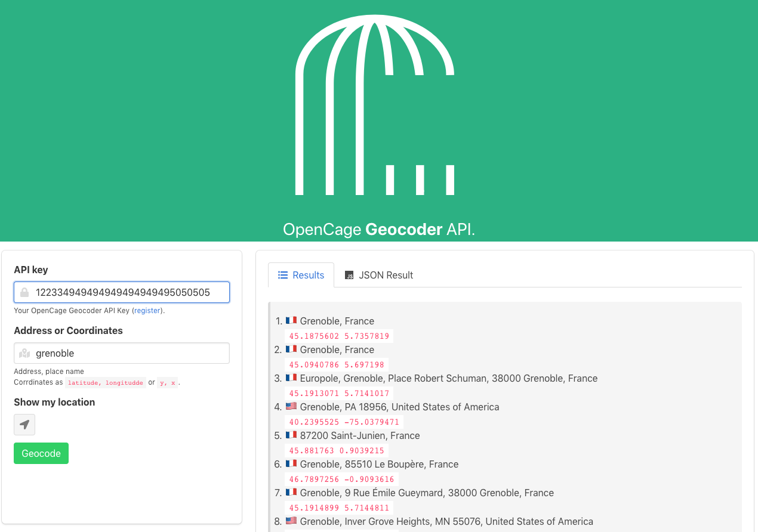Click result Grenoble, 9 Rue Émile Gueymard

point(427,493)
